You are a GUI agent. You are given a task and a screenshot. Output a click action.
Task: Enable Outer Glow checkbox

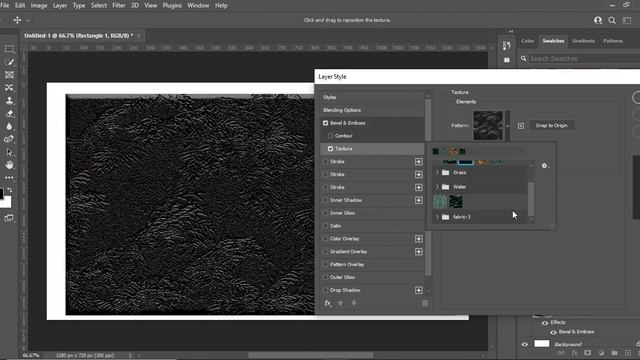[x=325, y=277]
